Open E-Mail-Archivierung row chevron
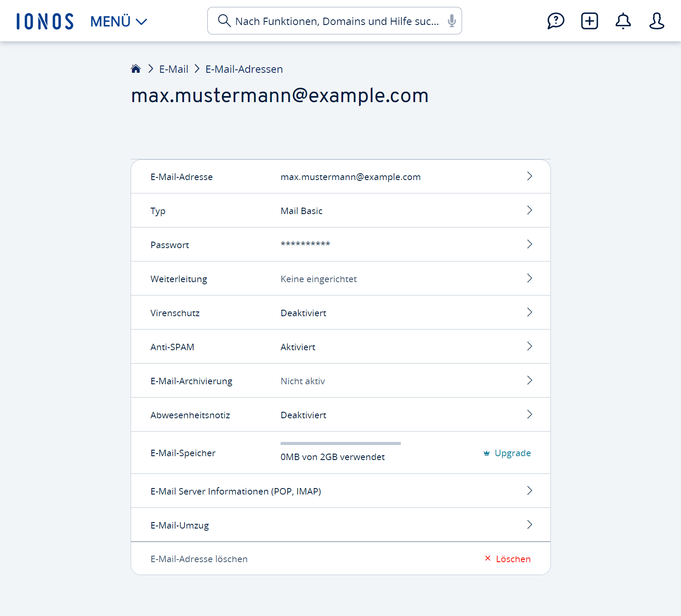Image resolution: width=681 pixels, height=616 pixels. pyautogui.click(x=530, y=380)
